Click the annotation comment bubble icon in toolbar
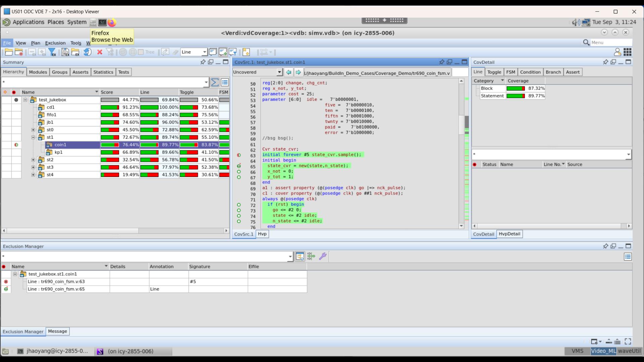 coord(213,52)
